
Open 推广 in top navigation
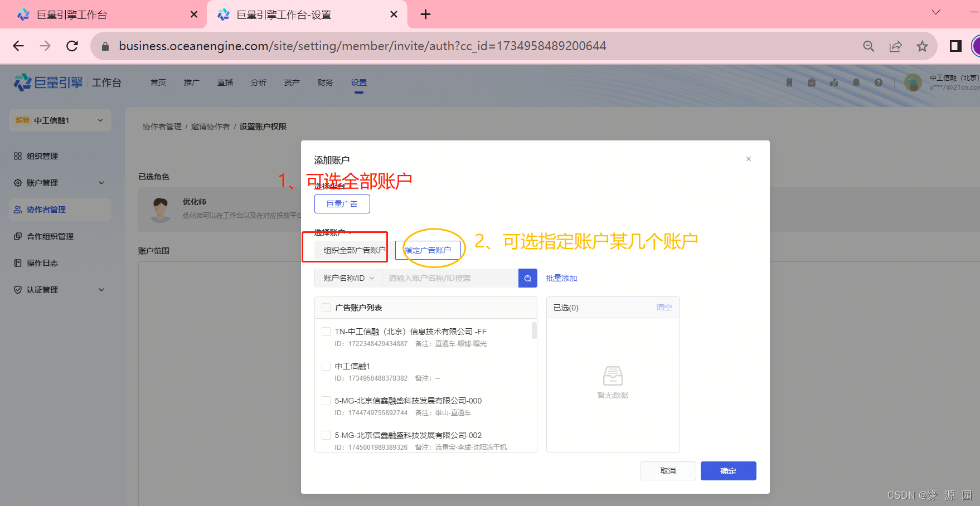[192, 82]
